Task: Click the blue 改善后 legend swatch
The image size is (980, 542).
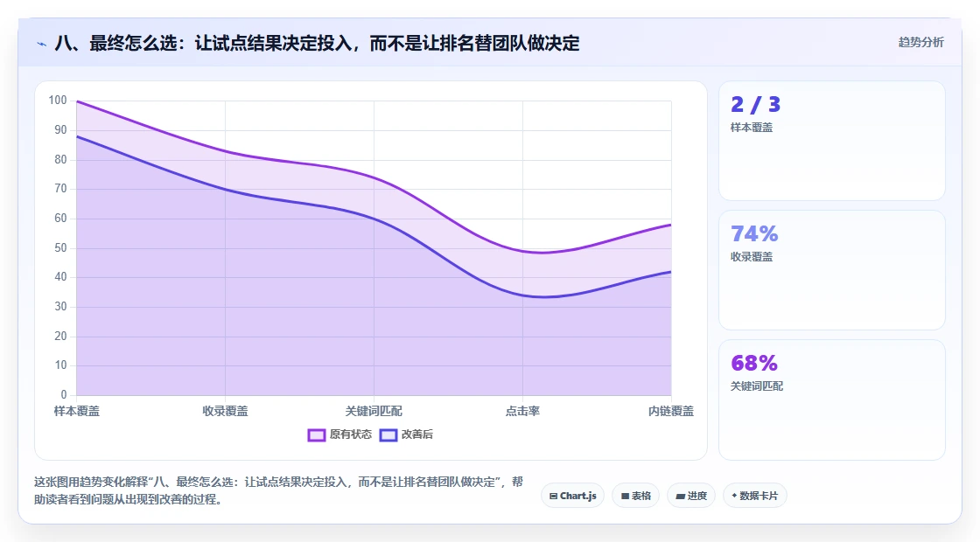Action: [x=388, y=435]
